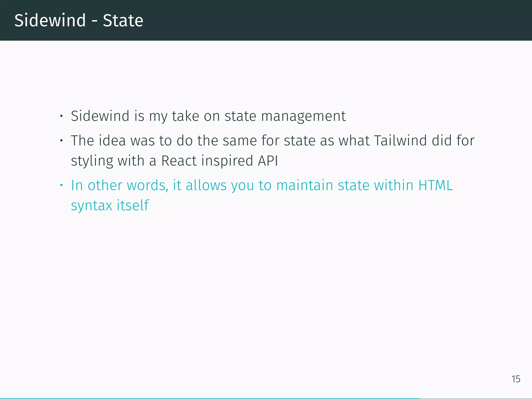The image size is (532, 399).
Task: Click the bullet dot before "The idea was"
Action: tap(61, 141)
